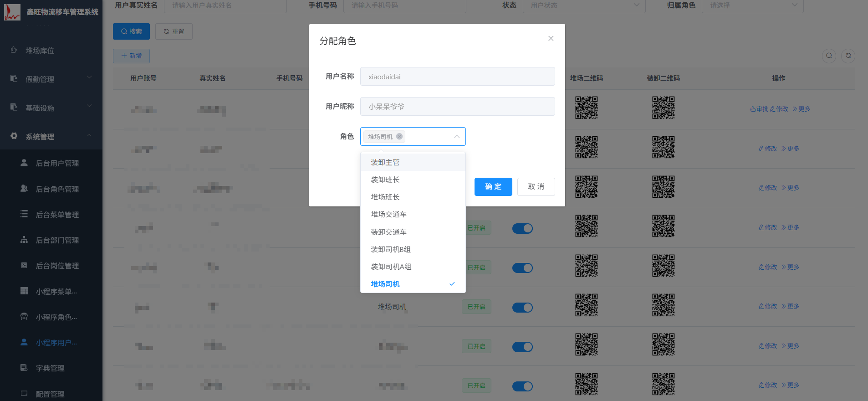Open 字典管理 menu item
The width and height of the screenshot is (868, 401).
tap(51, 368)
